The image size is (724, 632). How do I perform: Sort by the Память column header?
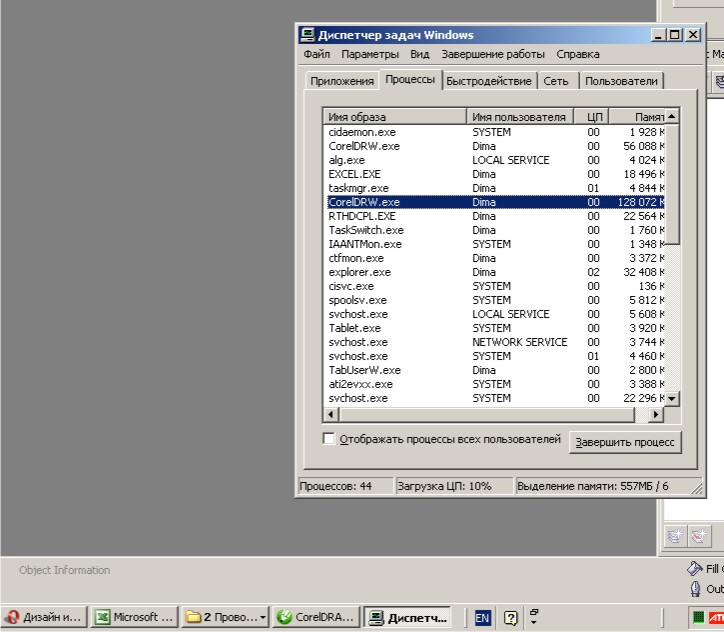click(x=637, y=117)
